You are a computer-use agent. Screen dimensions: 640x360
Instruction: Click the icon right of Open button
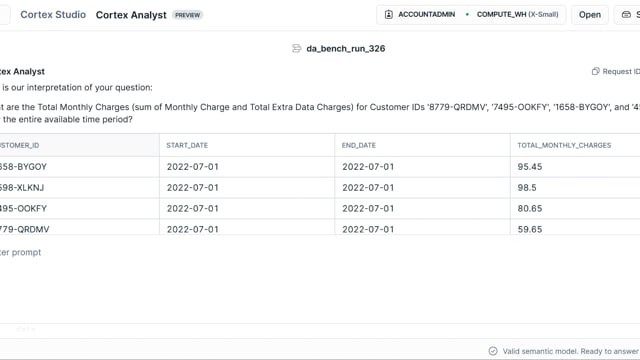(626, 15)
